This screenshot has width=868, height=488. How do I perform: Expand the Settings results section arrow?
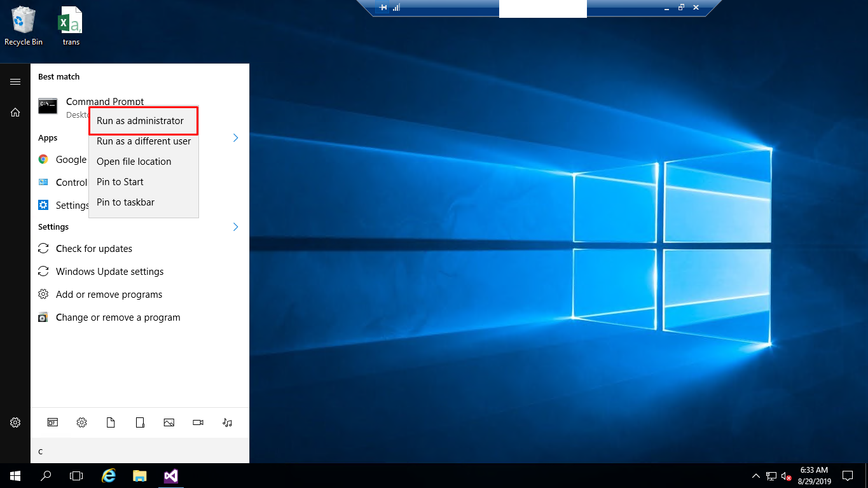coord(235,227)
